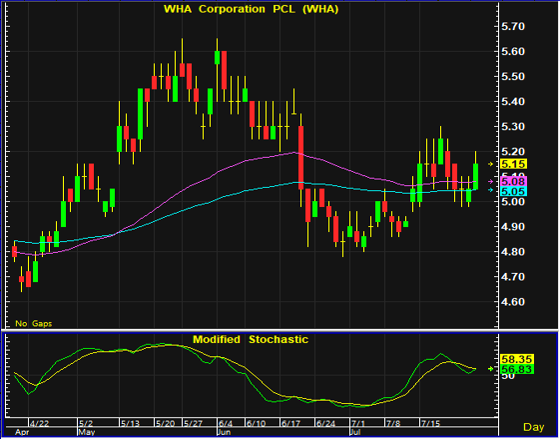This screenshot has height=439, width=560.
Task: Click the No Gaps label
Action: (x=34, y=324)
